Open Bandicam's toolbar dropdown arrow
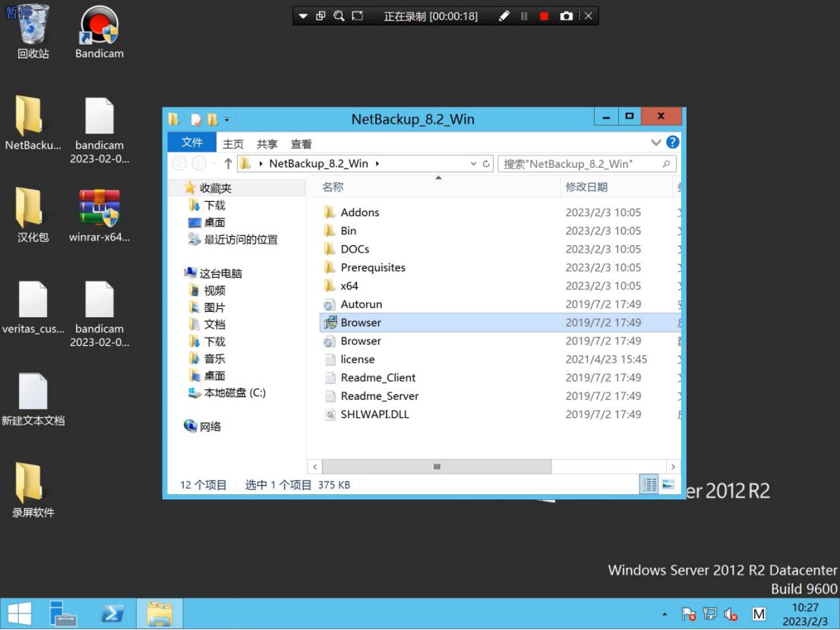 click(303, 15)
